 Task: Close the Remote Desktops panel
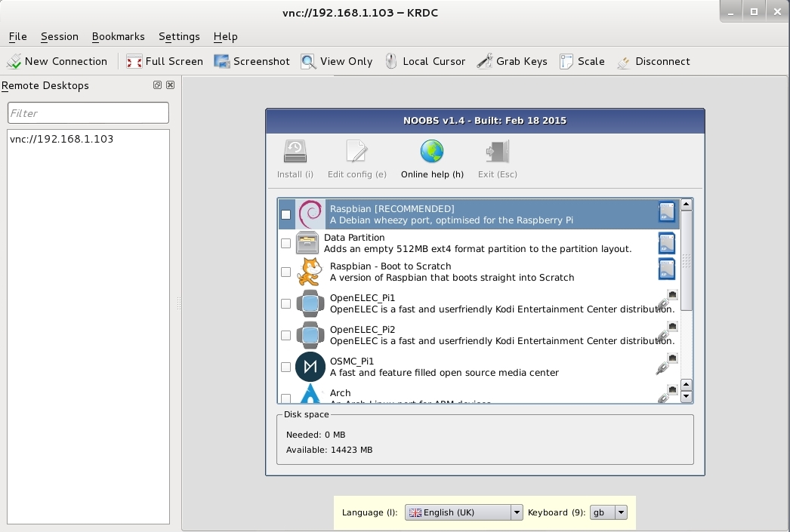170,85
